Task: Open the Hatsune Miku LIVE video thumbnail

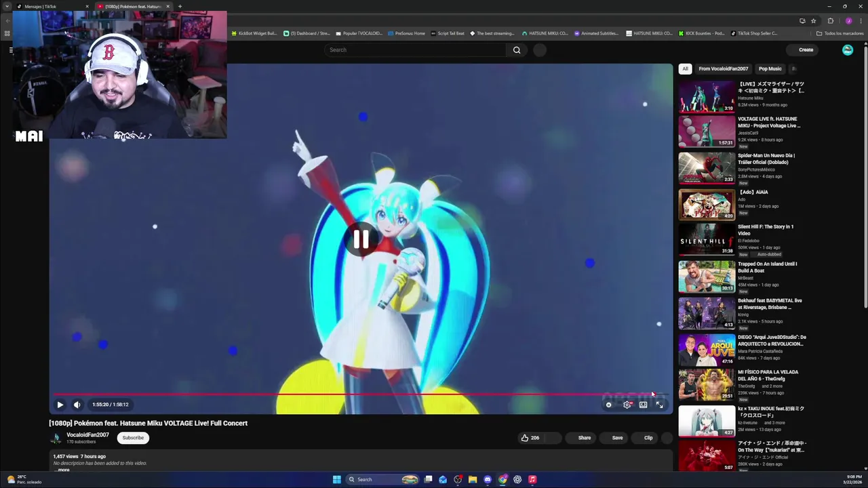Action: click(707, 96)
